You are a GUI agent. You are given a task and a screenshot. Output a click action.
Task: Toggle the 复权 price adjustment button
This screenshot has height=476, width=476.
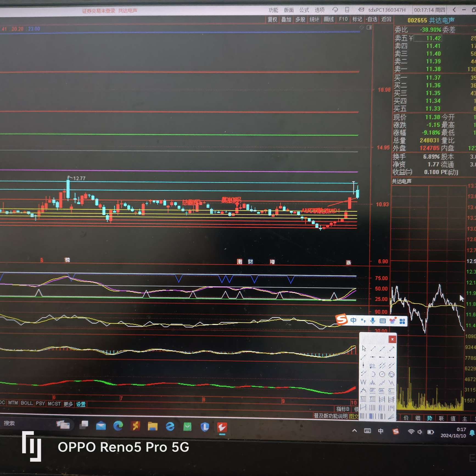coord(272,19)
